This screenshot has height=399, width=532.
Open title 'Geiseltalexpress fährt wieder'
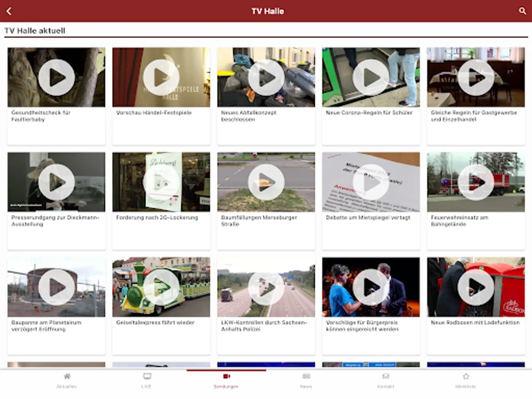tap(155, 323)
